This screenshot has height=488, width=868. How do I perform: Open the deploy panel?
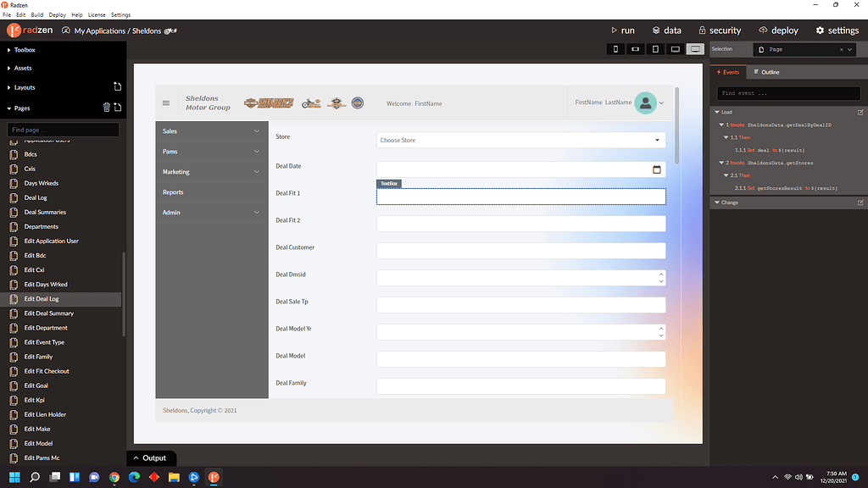pyautogui.click(x=778, y=30)
